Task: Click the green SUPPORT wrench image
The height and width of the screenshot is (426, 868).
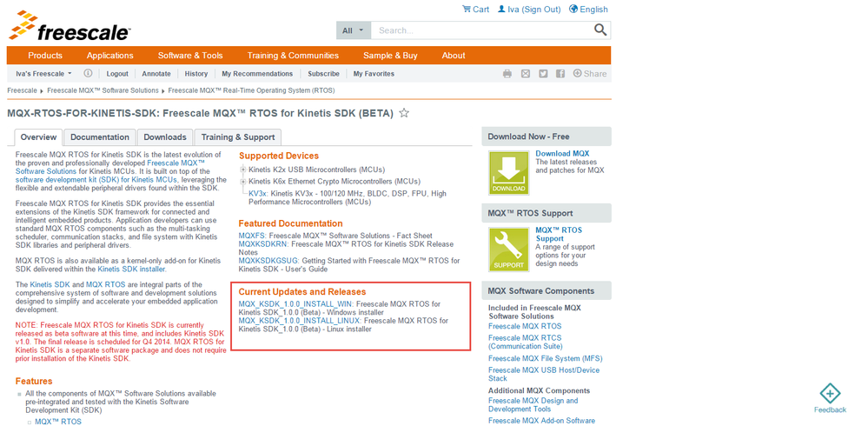Action: [x=508, y=250]
